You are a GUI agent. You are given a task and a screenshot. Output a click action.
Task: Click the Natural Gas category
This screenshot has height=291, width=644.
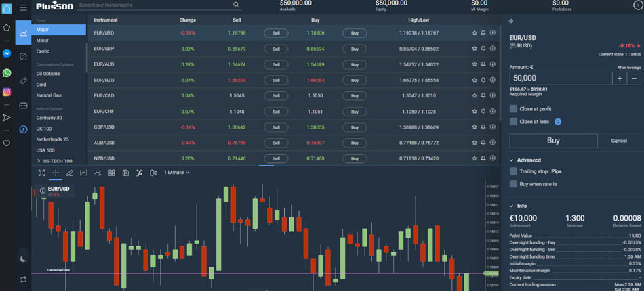point(49,95)
